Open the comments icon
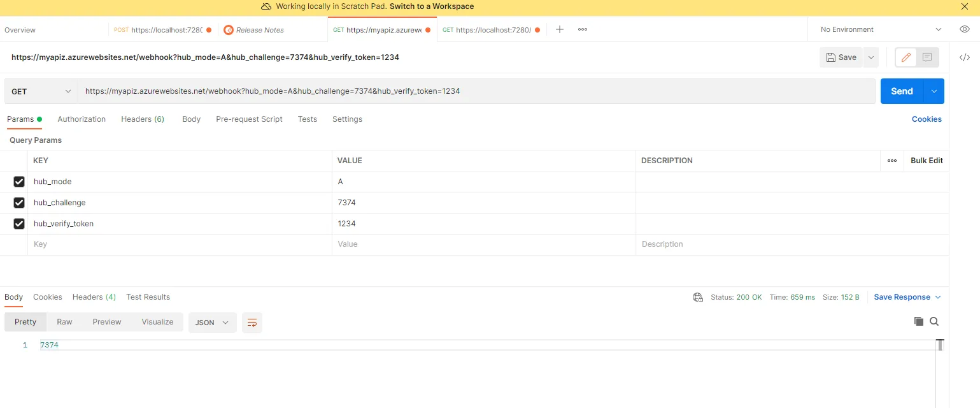Viewport: 980px width, 408px height. click(927, 57)
